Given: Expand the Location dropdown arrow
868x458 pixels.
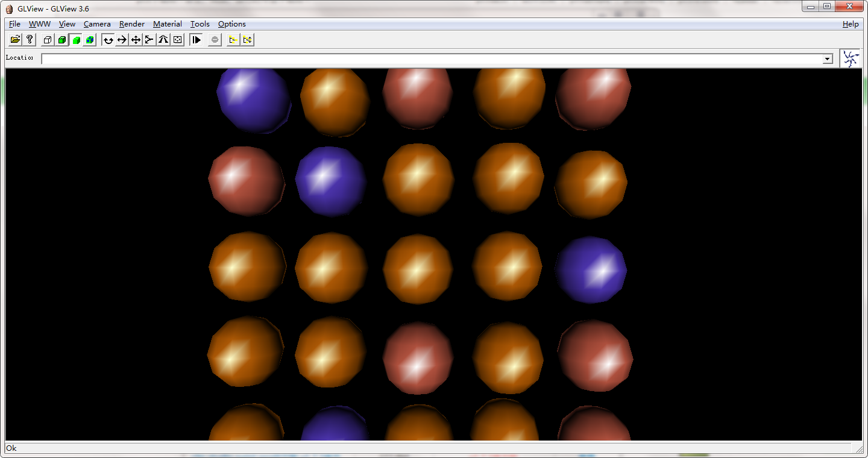Looking at the screenshot, I should tap(828, 59).
